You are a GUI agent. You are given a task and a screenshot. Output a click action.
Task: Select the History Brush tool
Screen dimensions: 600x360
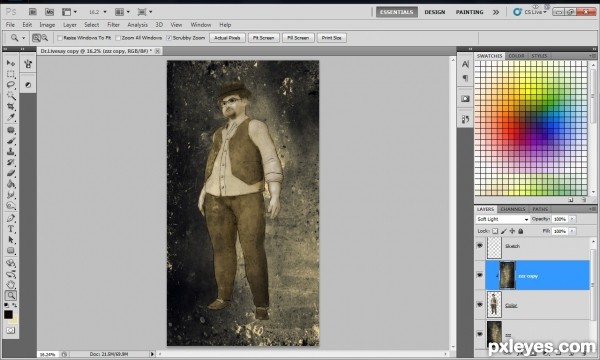coord(11,163)
